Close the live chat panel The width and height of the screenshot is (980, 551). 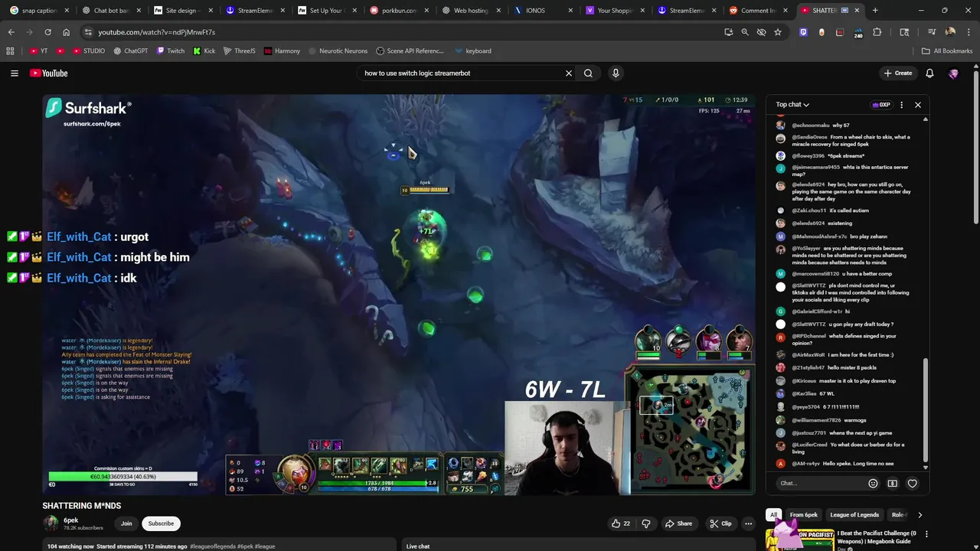pyautogui.click(x=917, y=105)
